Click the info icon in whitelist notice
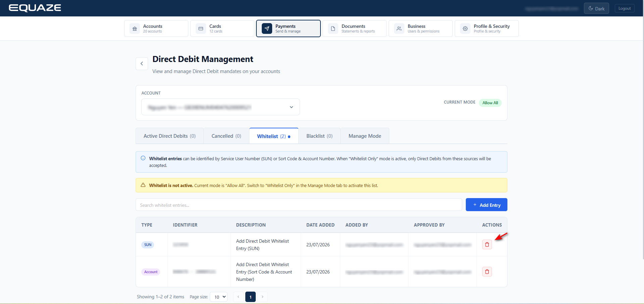 pos(143,158)
